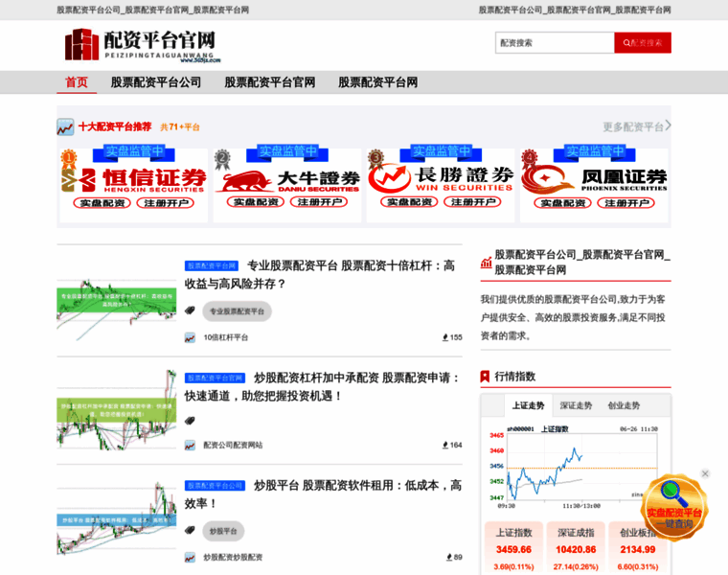Screen dimensions: 728x575
Task: Click the blue 股票配资平台公司 category label
Action: pos(215,486)
